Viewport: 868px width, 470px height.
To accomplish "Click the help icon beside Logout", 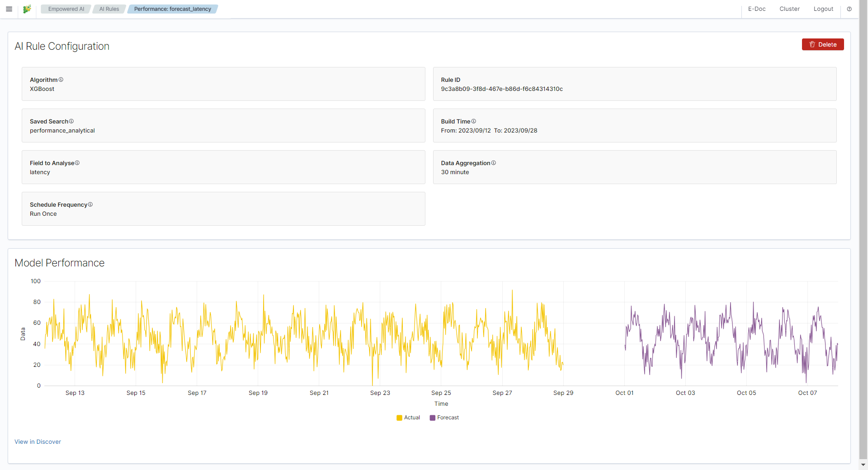I will pyautogui.click(x=849, y=9).
